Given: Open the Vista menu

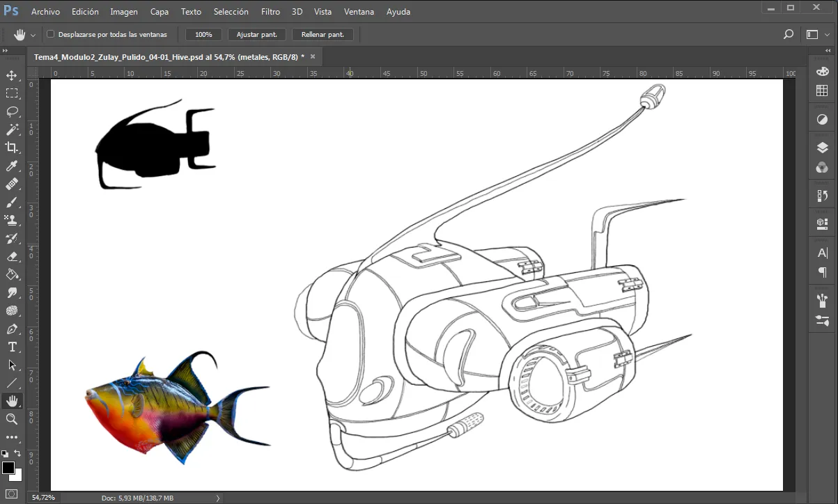Looking at the screenshot, I should coord(323,12).
